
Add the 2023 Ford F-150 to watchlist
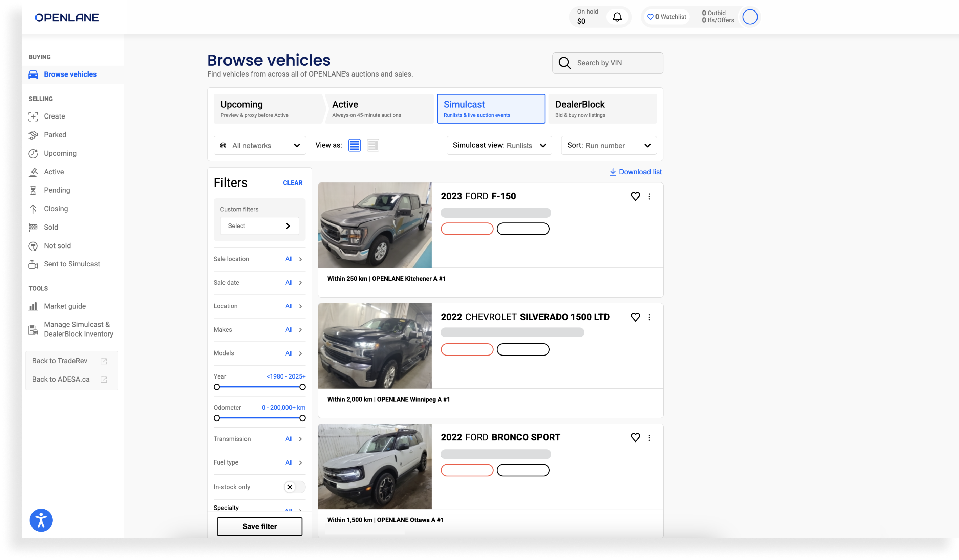click(x=635, y=197)
